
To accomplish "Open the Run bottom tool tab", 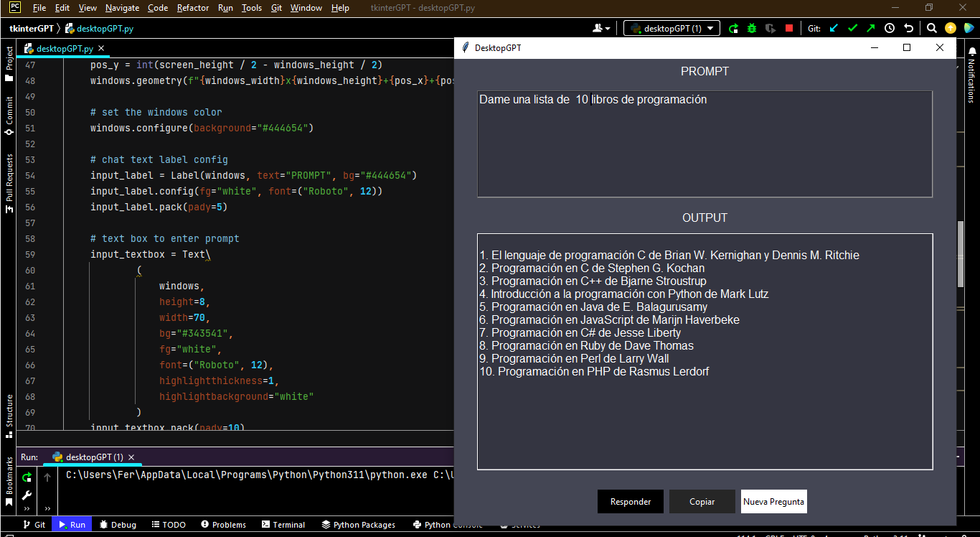I will (x=71, y=525).
